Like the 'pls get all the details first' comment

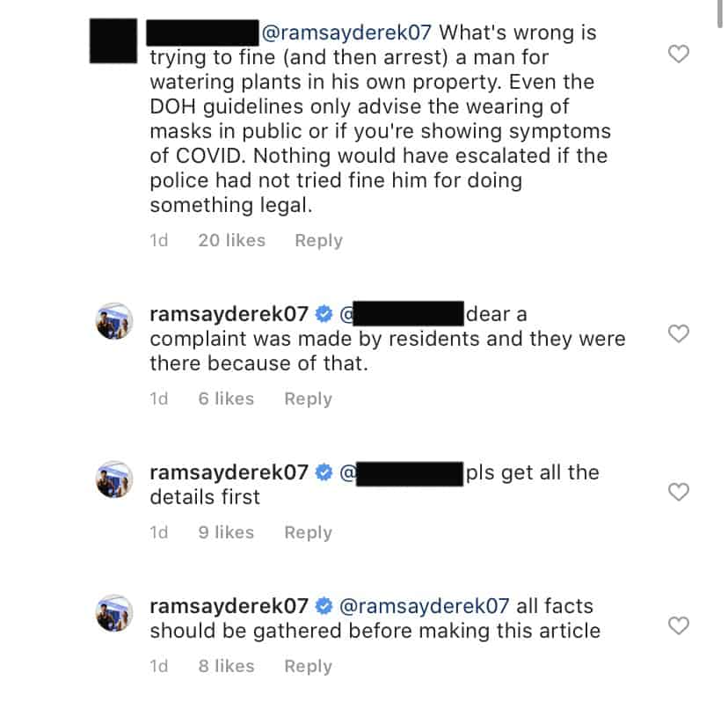678,492
